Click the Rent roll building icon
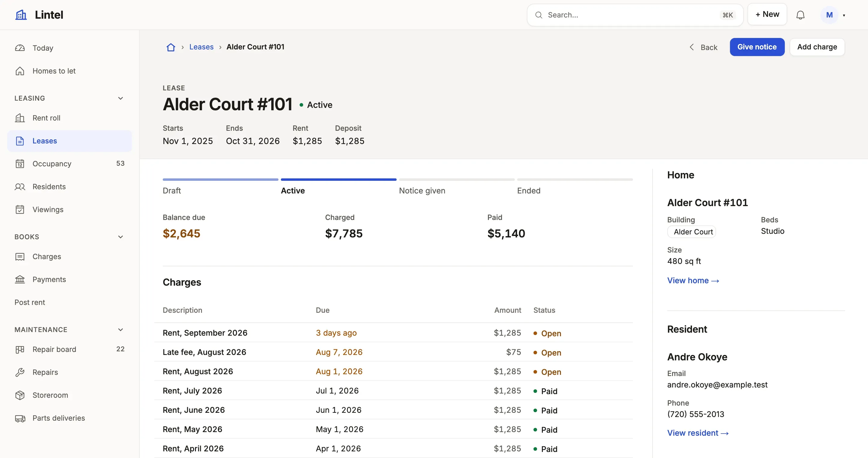This screenshot has width=868, height=458. [20, 118]
